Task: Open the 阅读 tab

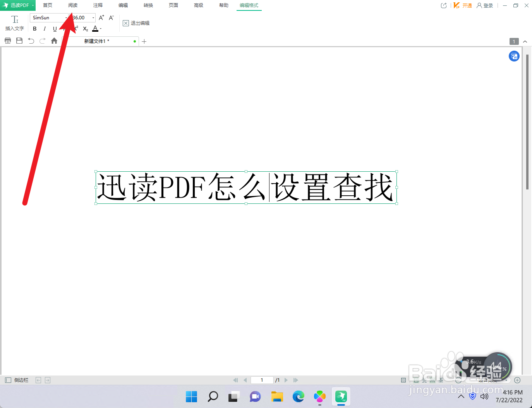Action: pyautogui.click(x=73, y=5)
